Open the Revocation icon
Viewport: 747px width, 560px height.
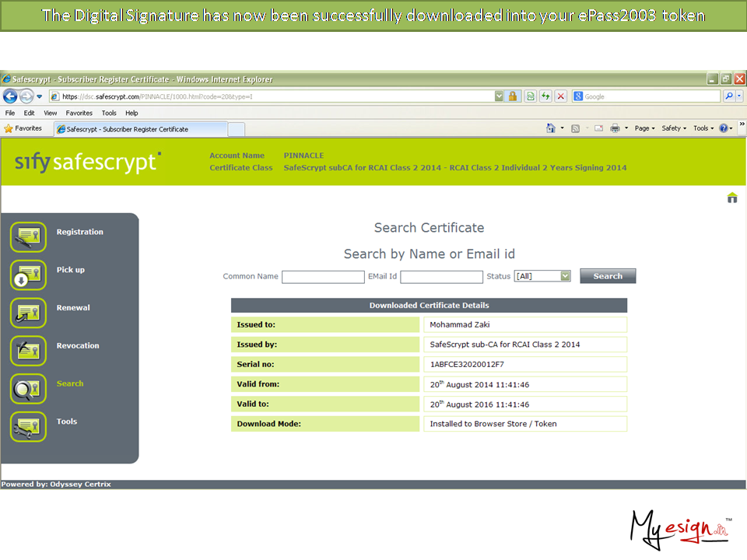pyautogui.click(x=29, y=351)
